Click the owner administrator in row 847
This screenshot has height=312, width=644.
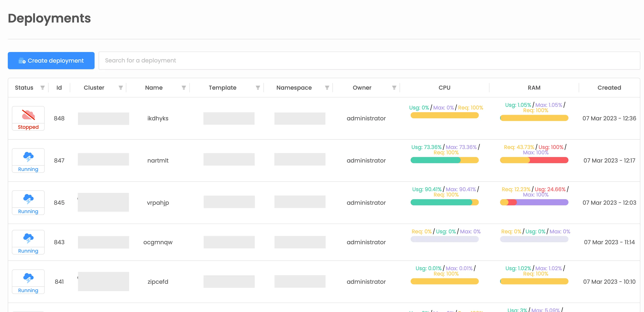point(366,161)
